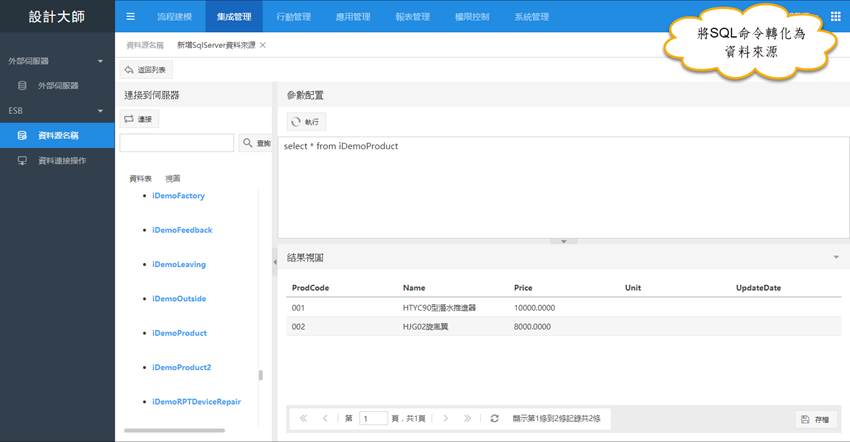The height and width of the screenshot is (442, 850).
Task: Click the table search input field
Action: [177, 143]
